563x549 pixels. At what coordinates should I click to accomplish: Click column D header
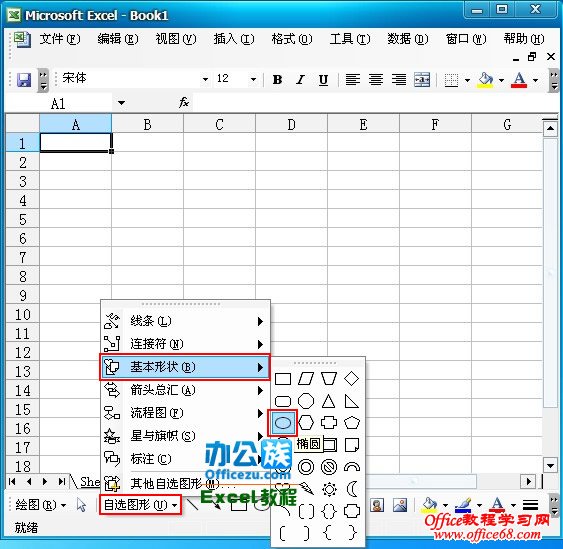pos(291,124)
